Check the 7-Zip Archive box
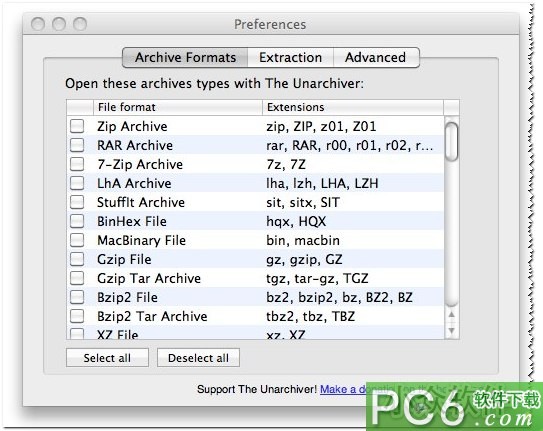The image size is (543, 431). click(77, 164)
